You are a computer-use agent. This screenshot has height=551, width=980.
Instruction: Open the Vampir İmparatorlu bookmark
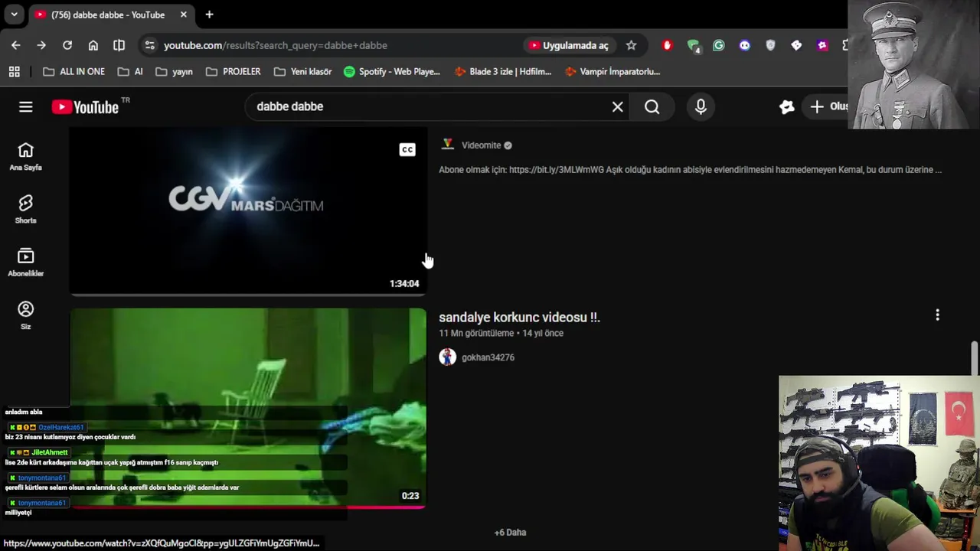click(x=612, y=71)
